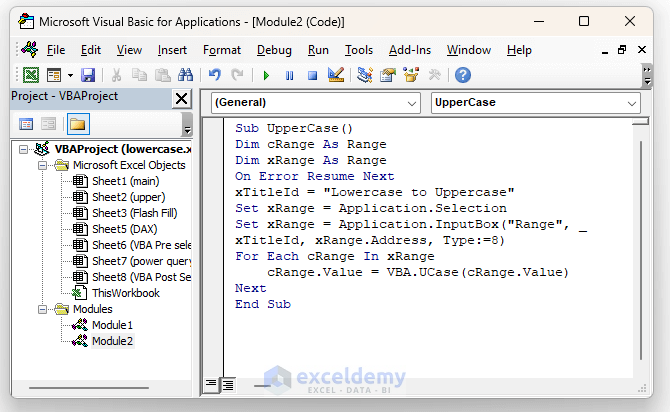Switch to Procedure View button
The image size is (670, 412).
[211, 385]
